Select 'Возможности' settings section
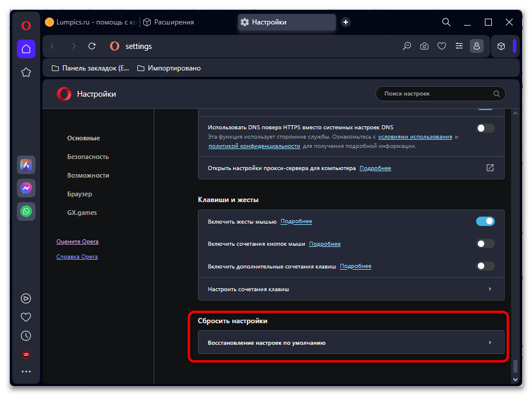Viewport: 532px width, 396px height. pos(88,175)
